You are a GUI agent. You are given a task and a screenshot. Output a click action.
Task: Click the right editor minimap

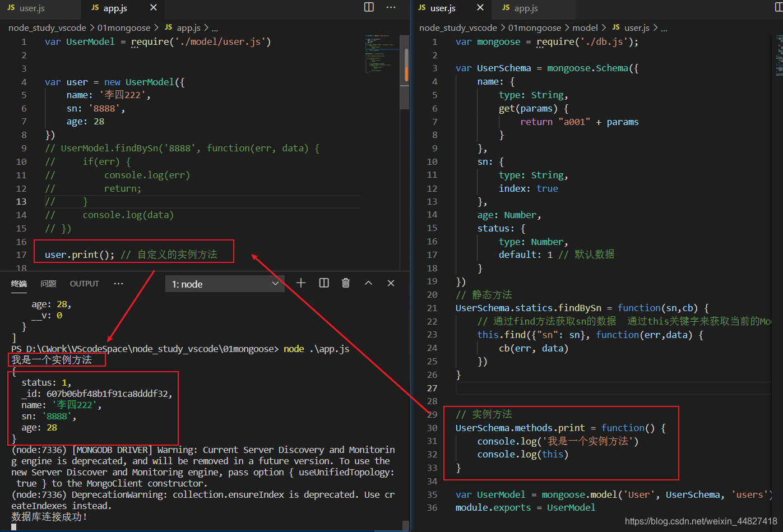coord(779,56)
